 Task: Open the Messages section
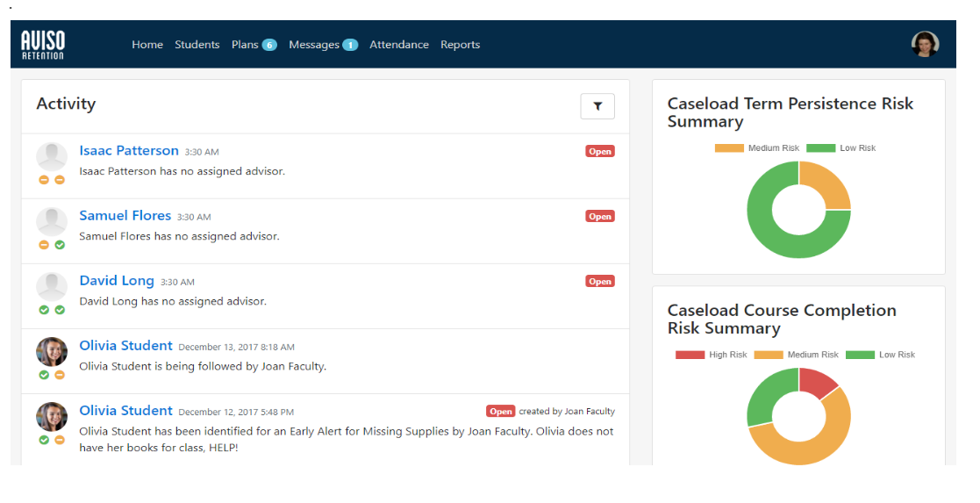click(314, 45)
